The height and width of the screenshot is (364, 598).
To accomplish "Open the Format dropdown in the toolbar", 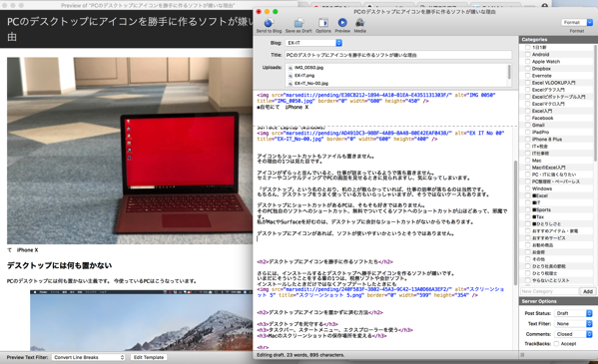I will point(577,23).
